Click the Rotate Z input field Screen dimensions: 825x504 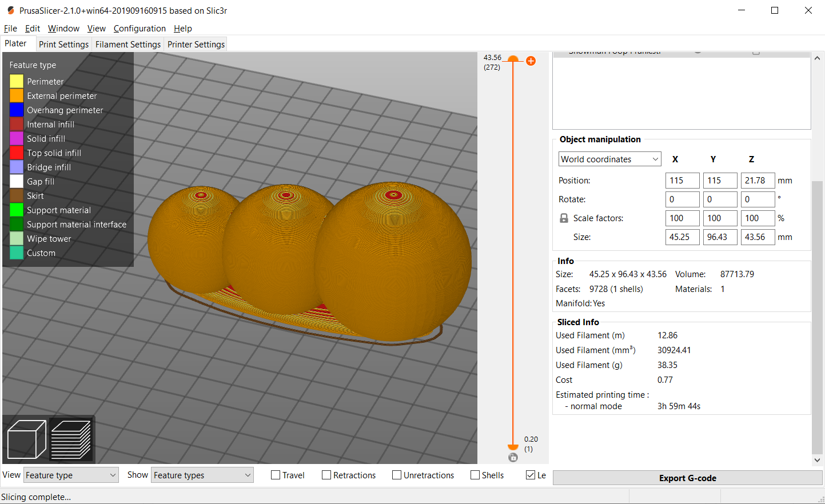[758, 199]
